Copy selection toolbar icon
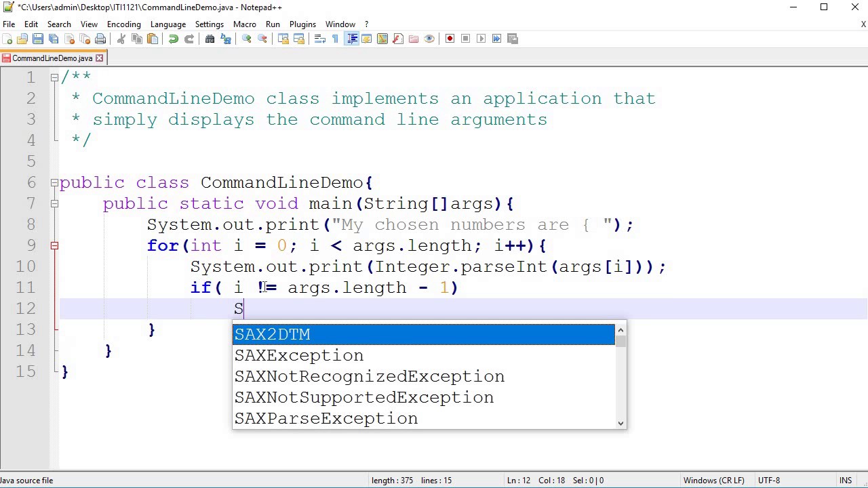The width and height of the screenshot is (868, 488). (137, 39)
